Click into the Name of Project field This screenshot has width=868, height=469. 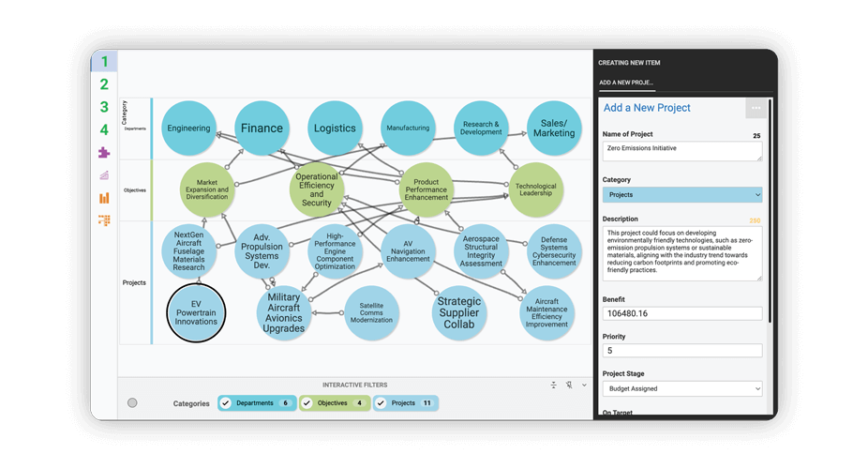[681, 150]
